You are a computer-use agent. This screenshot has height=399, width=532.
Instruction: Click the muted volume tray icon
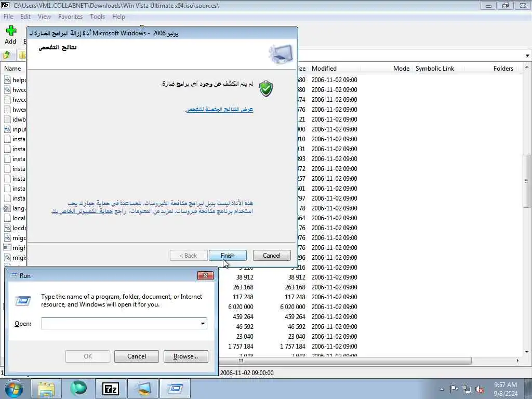point(480,389)
